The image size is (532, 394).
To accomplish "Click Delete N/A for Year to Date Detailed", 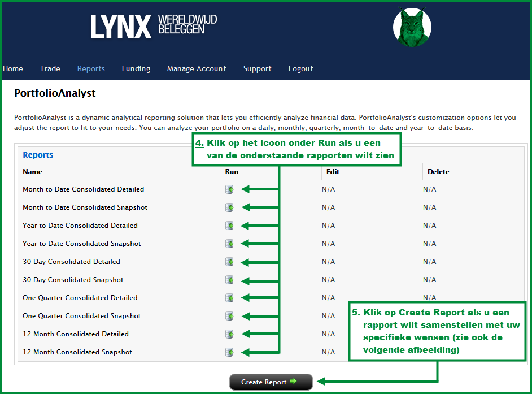I will pos(430,226).
